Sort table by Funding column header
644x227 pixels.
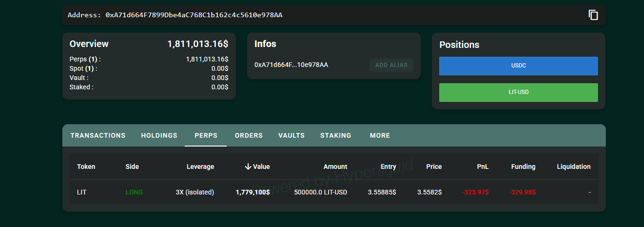(523, 167)
